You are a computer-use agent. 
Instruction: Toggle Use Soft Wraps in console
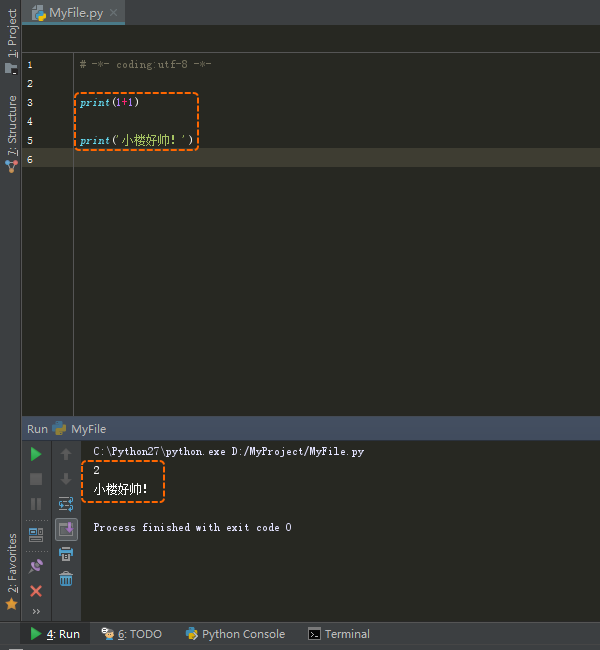(x=66, y=504)
